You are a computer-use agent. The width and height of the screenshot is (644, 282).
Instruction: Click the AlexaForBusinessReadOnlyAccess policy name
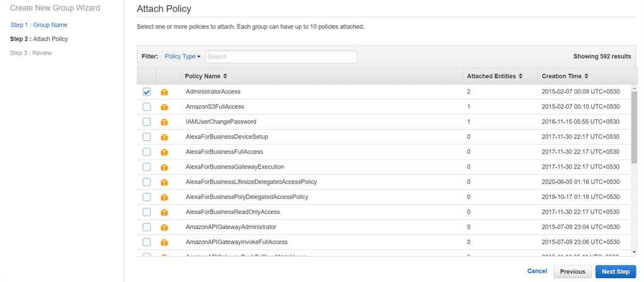(232, 212)
